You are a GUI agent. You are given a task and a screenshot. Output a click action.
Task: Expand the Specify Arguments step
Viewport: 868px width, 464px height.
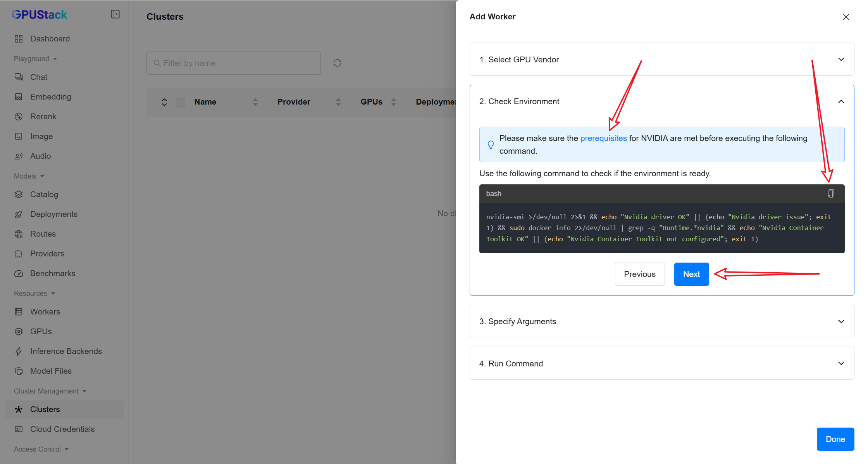(661, 321)
